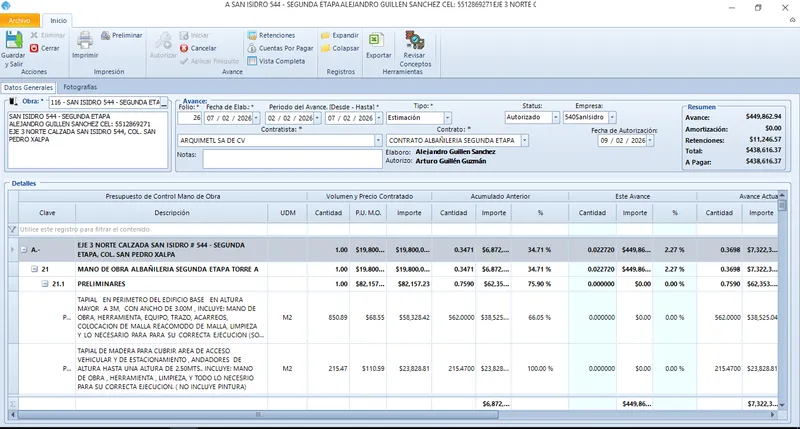Switch to the Fotografías tab
800x429 pixels.
click(x=80, y=87)
